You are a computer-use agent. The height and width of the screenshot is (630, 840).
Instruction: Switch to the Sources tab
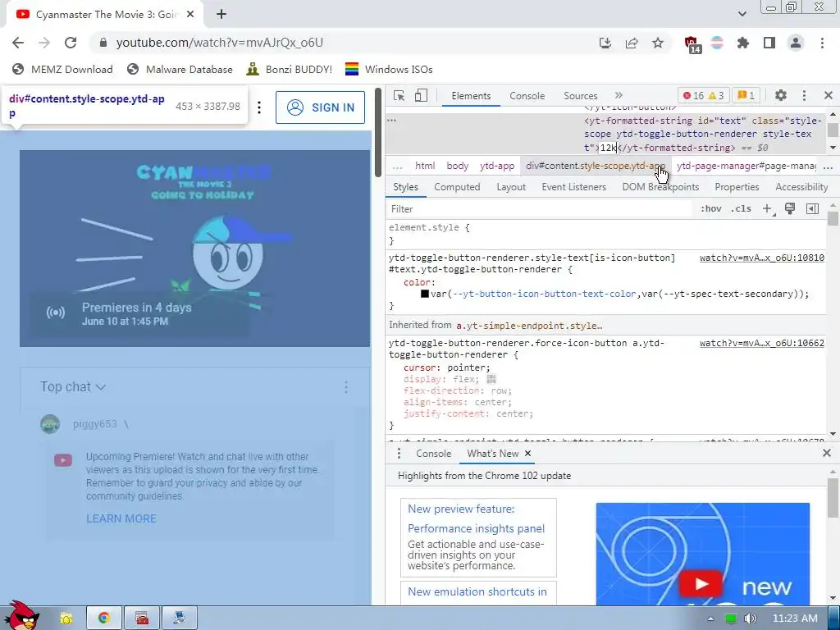click(x=580, y=95)
